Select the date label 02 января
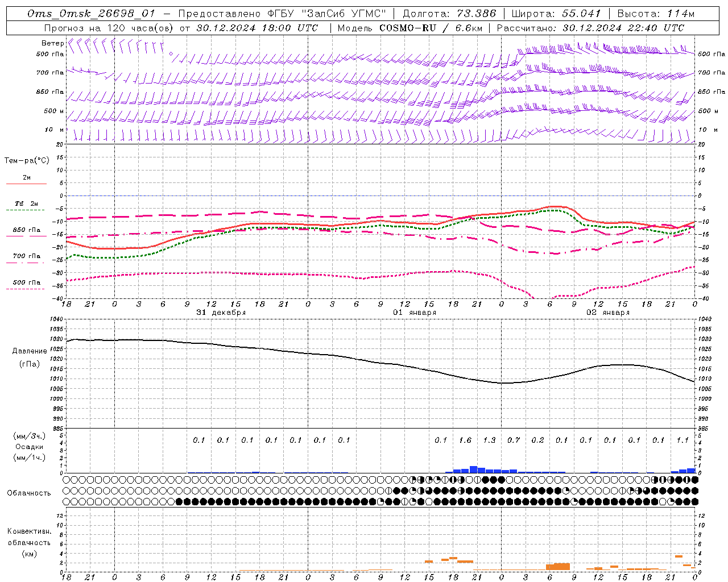This screenshot has height=582, width=728. click(x=608, y=313)
